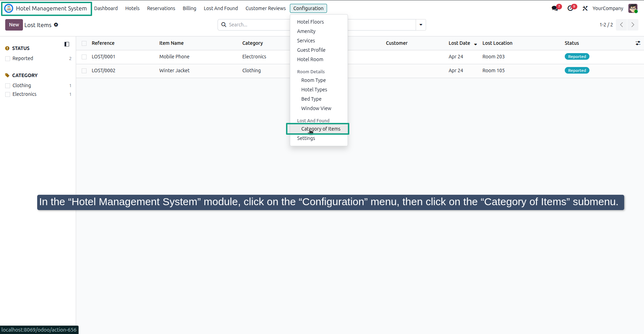Check the Electronics category filter
The image size is (644, 334).
[8, 94]
